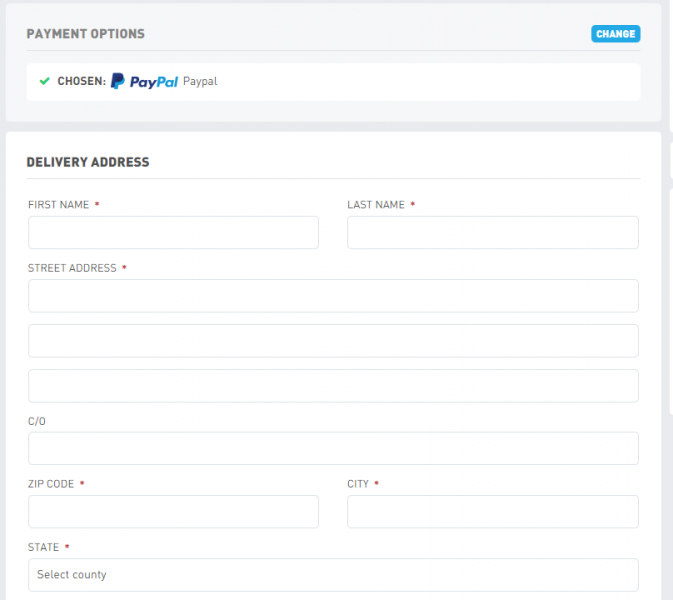The width and height of the screenshot is (673, 600).
Task: Click the STATE label
Action: pos(44,547)
